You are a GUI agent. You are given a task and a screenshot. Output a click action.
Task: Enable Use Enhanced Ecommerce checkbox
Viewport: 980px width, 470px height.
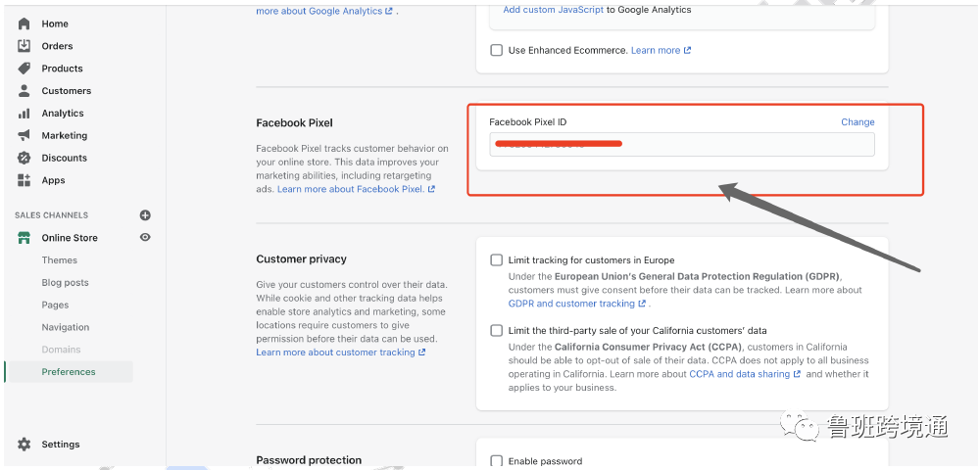pos(497,50)
